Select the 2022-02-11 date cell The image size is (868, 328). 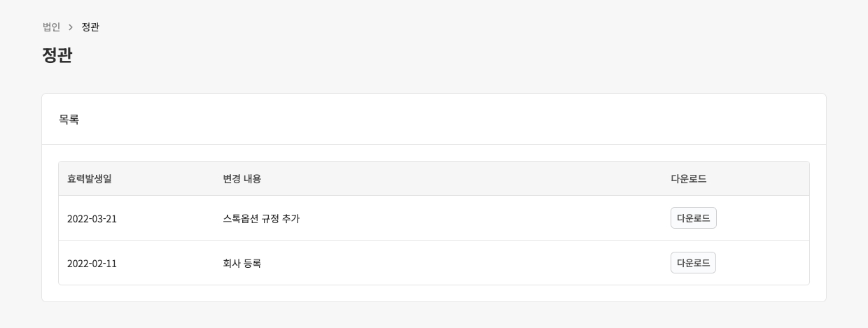[x=92, y=264]
